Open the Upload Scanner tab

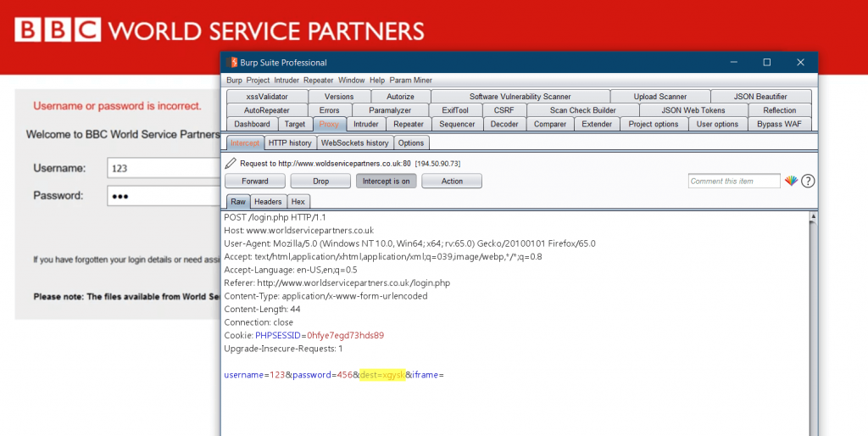659,97
